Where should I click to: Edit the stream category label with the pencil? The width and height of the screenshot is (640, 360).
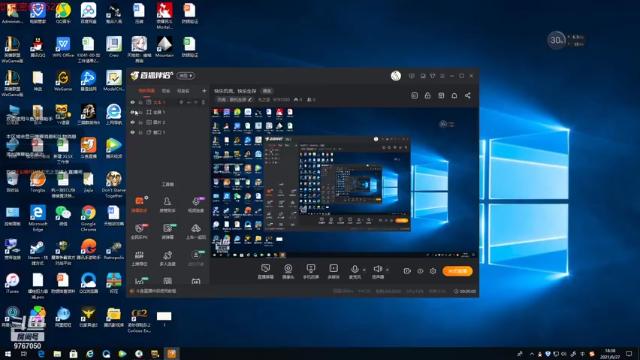pos(250,100)
